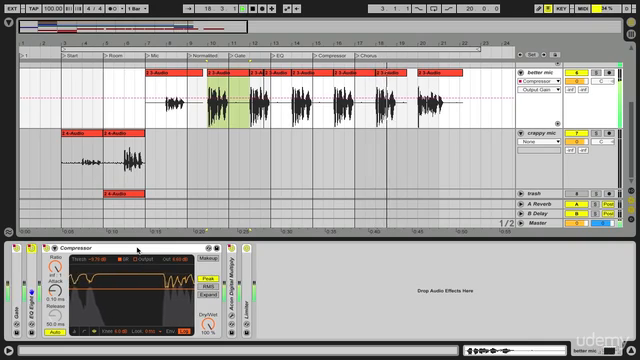Toggle the EQ Eight device activator
Viewport: 640px width, 360px height.
31,248
